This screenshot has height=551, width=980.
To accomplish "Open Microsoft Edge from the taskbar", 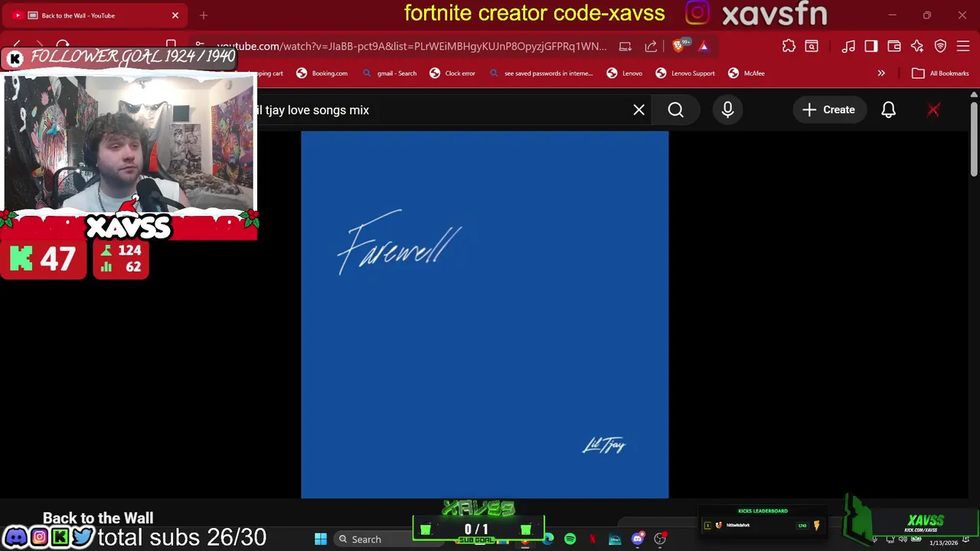I will click(547, 539).
